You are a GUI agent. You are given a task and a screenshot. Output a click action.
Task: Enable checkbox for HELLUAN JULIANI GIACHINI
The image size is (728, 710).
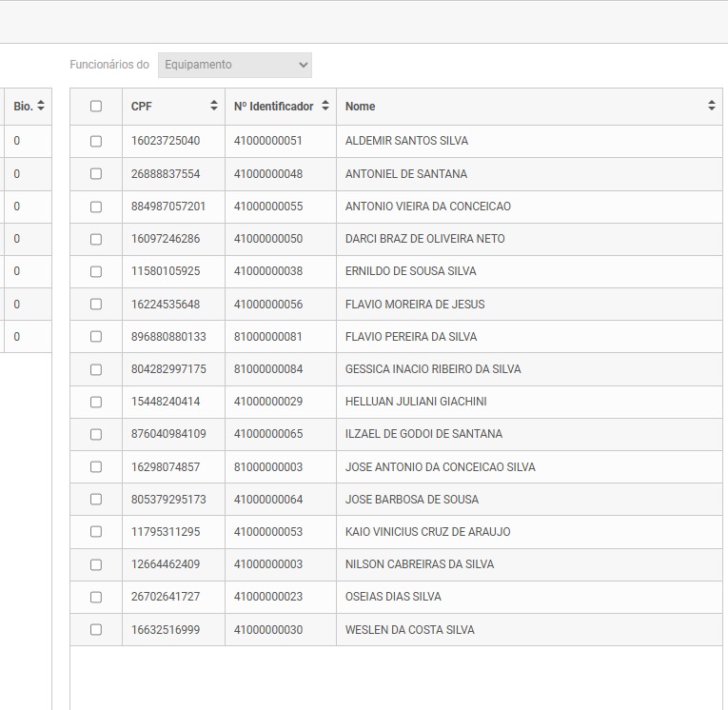coord(96,402)
